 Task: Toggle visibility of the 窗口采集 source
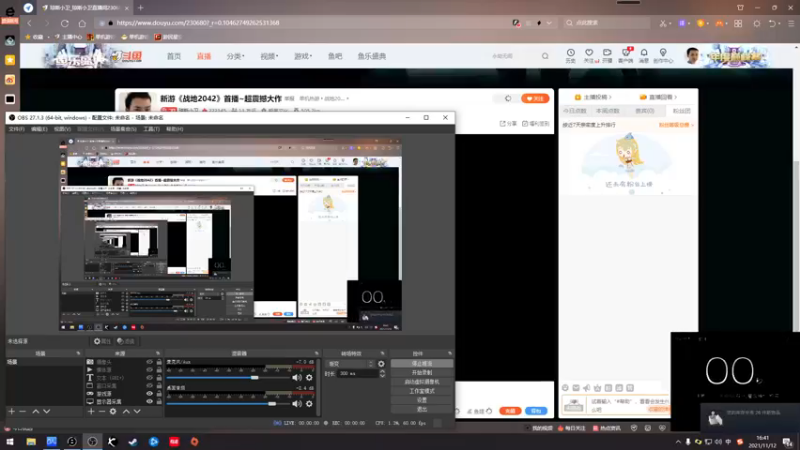coord(149,386)
